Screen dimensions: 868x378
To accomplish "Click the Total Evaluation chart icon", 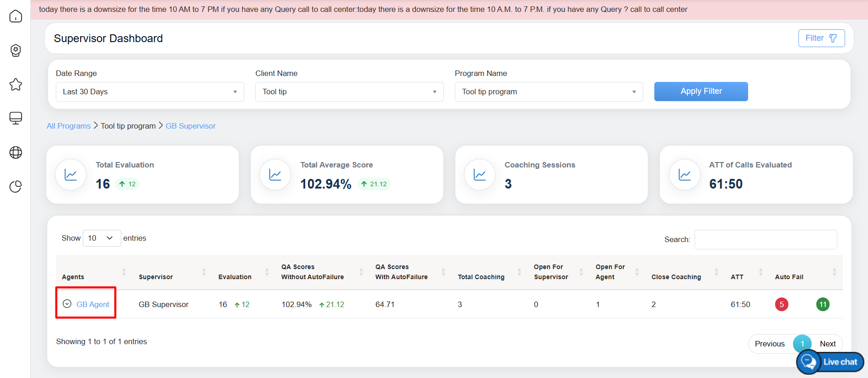I will point(70,175).
